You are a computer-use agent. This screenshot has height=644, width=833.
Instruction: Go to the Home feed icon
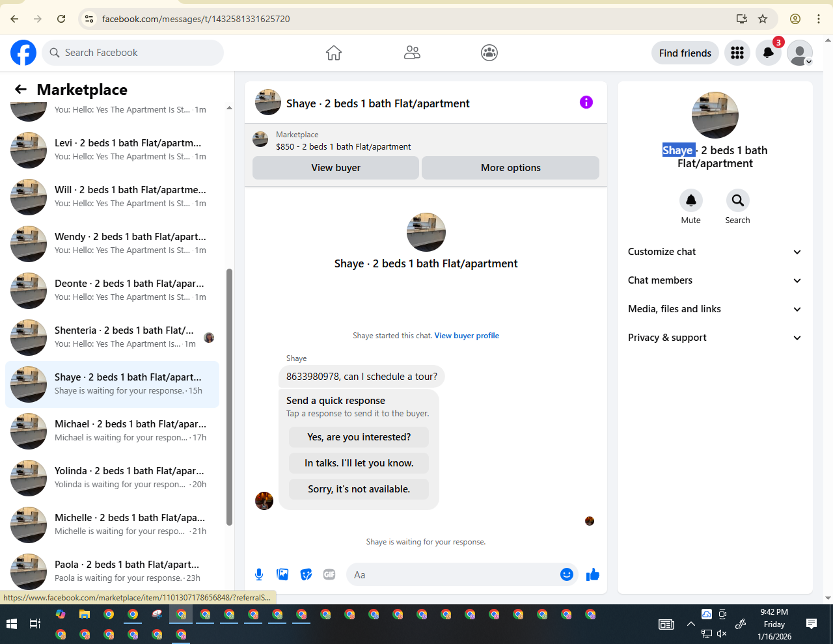click(x=334, y=53)
